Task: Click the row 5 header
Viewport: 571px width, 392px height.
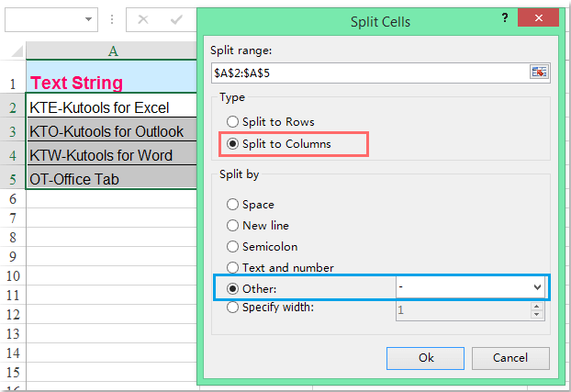Action: pos(13,178)
